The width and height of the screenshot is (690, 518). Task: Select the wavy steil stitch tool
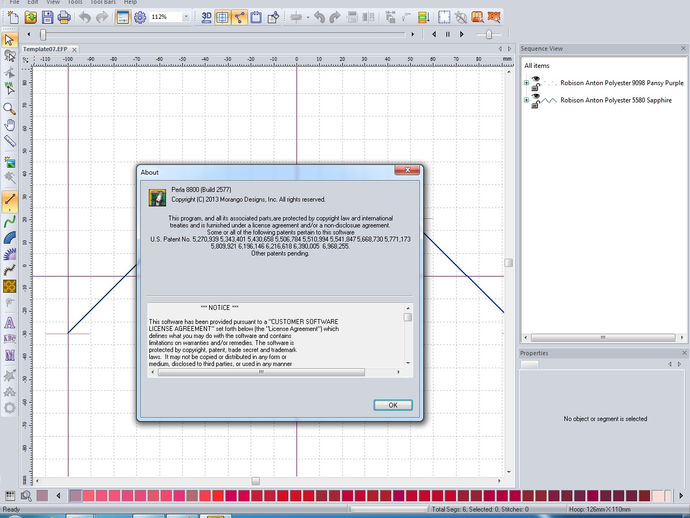click(x=9, y=270)
